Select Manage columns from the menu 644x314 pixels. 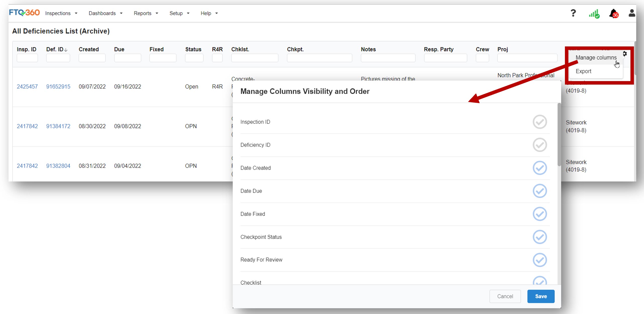[596, 57]
